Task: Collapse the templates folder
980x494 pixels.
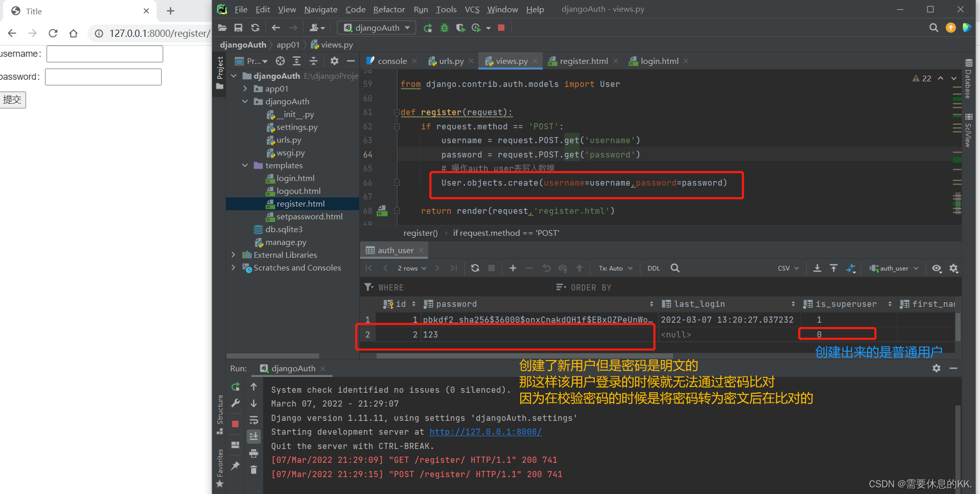Action: [x=245, y=165]
